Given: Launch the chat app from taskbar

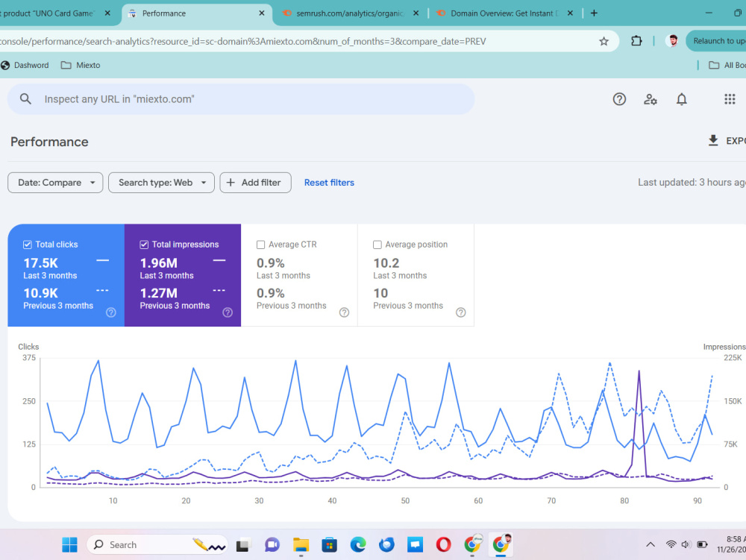Looking at the screenshot, I should (x=272, y=545).
